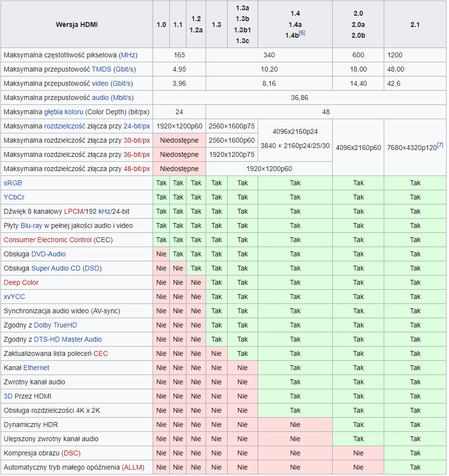Open the kHz link
The width and height of the screenshot is (449, 476).
click(104, 212)
